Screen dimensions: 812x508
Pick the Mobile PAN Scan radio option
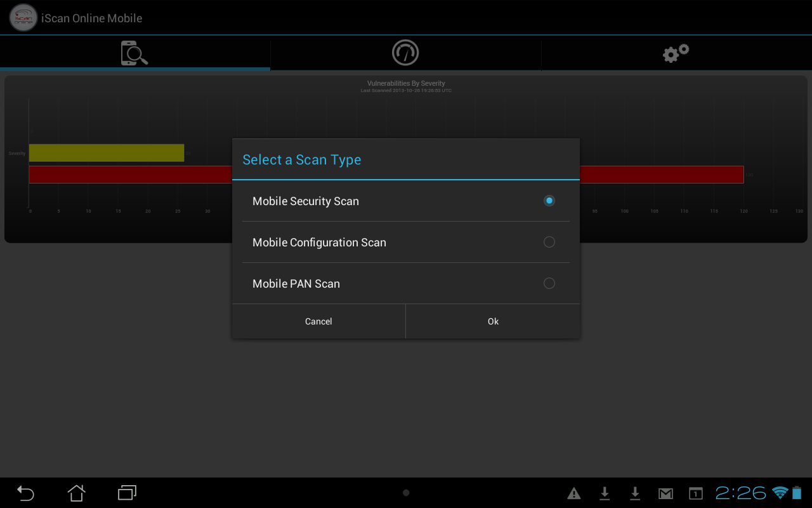click(549, 283)
